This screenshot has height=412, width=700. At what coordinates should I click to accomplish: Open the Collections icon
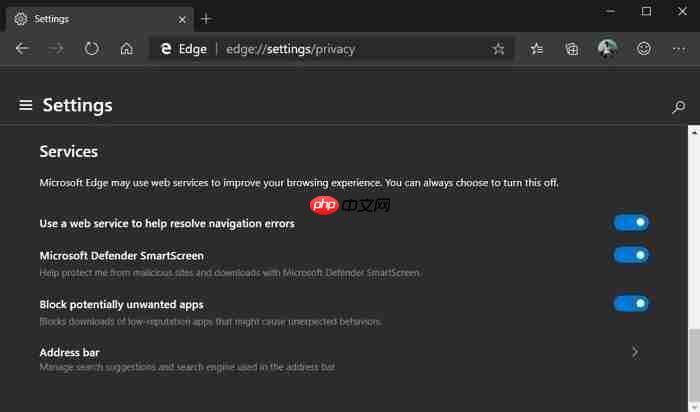point(572,49)
